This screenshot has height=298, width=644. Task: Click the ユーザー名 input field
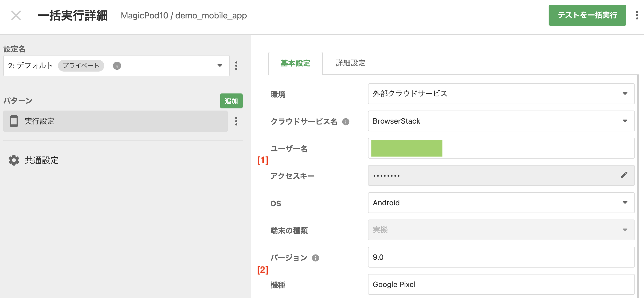(501, 148)
